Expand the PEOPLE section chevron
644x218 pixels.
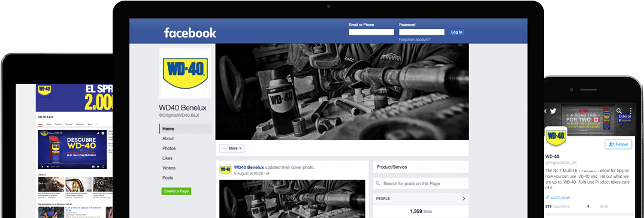coord(464,199)
